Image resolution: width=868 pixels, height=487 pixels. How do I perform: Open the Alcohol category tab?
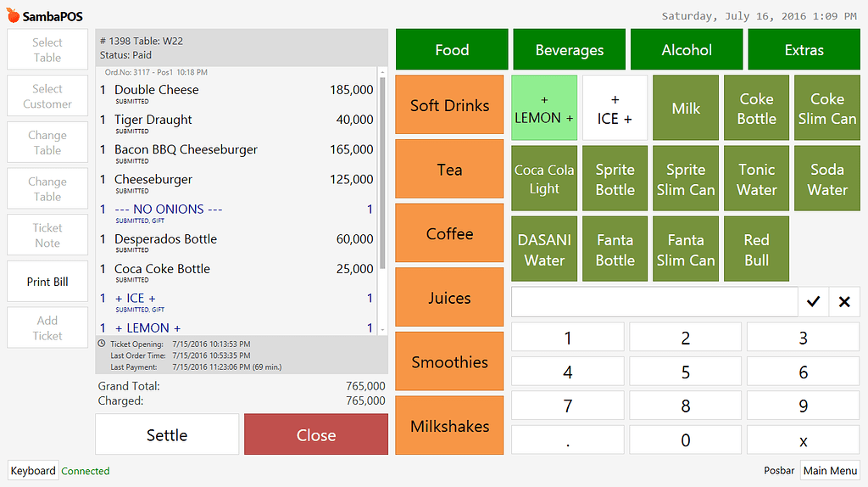(687, 49)
